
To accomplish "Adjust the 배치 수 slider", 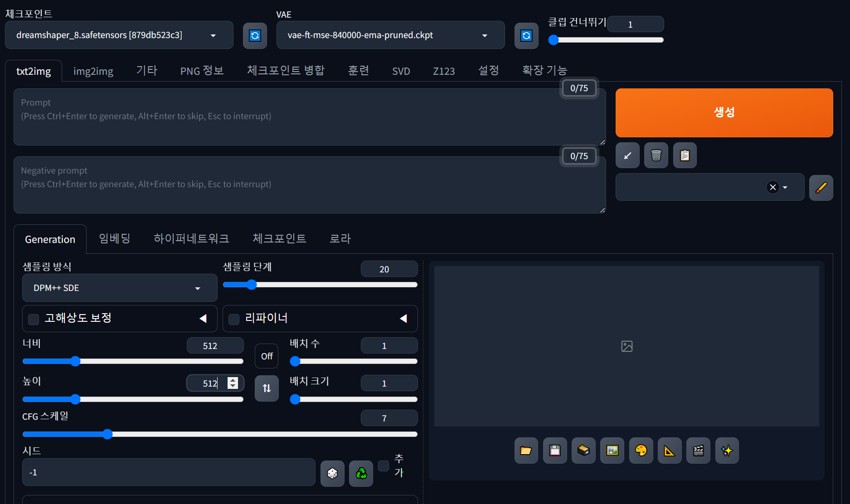I will pyautogui.click(x=354, y=361).
